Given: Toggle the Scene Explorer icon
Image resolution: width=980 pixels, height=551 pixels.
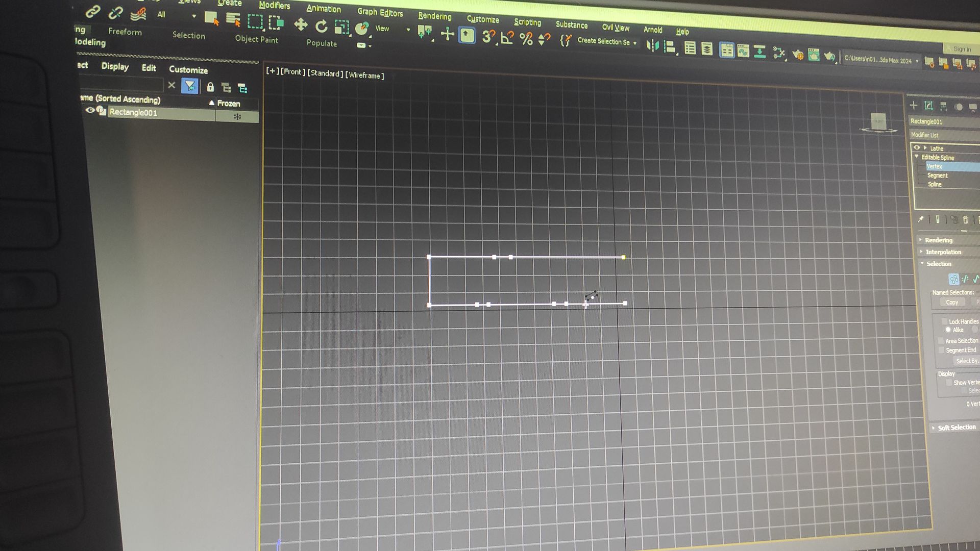Looking at the screenshot, I should (690, 48).
